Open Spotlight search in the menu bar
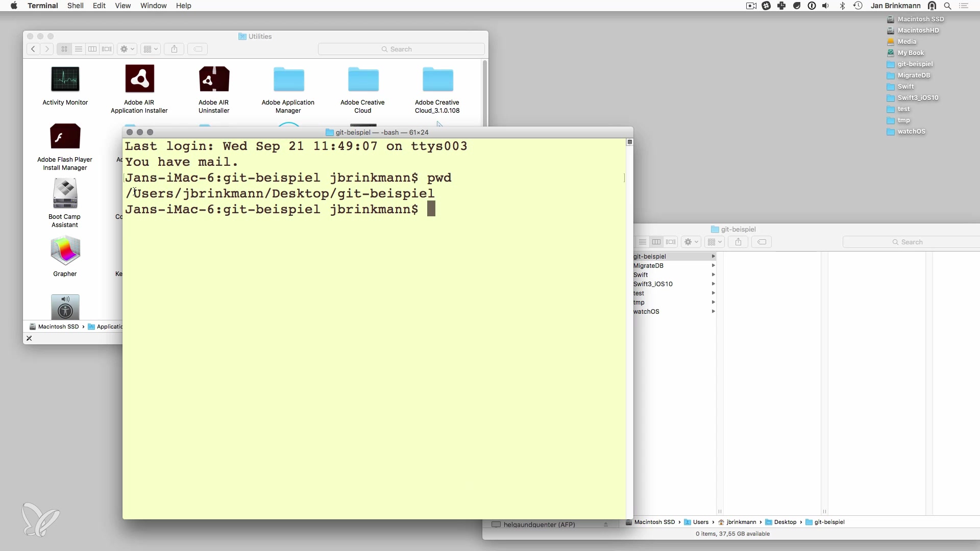 coord(947,6)
